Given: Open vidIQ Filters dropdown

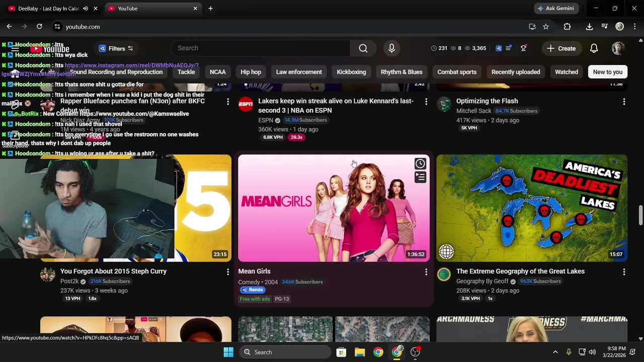Looking at the screenshot, I should click(x=116, y=48).
